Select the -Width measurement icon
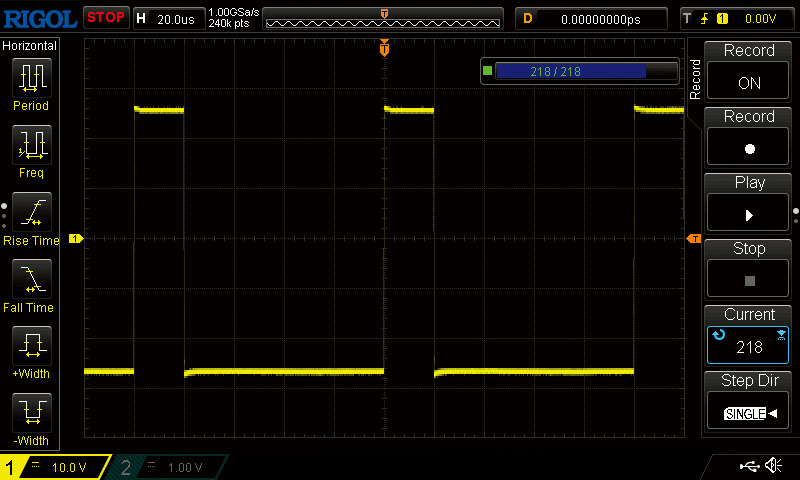 [30, 413]
